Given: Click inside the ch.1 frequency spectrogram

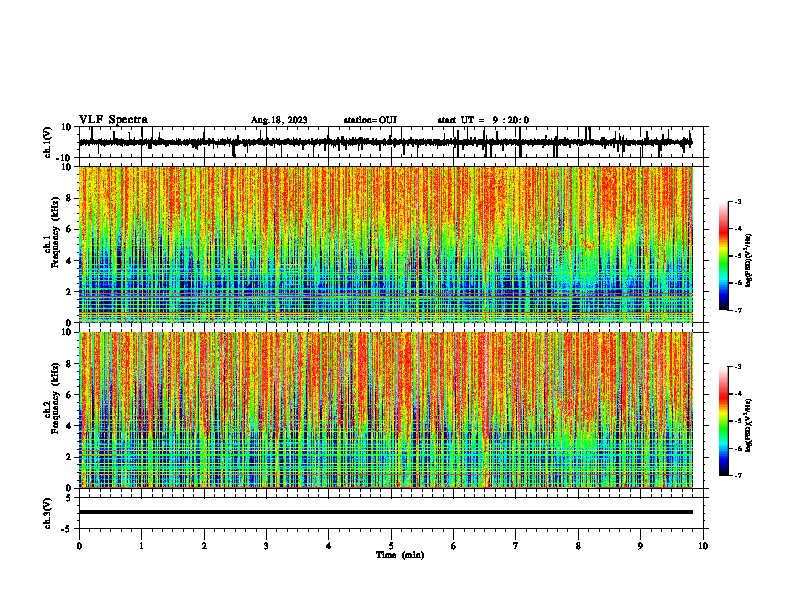Looking at the screenshot, I should pyautogui.click(x=386, y=244).
